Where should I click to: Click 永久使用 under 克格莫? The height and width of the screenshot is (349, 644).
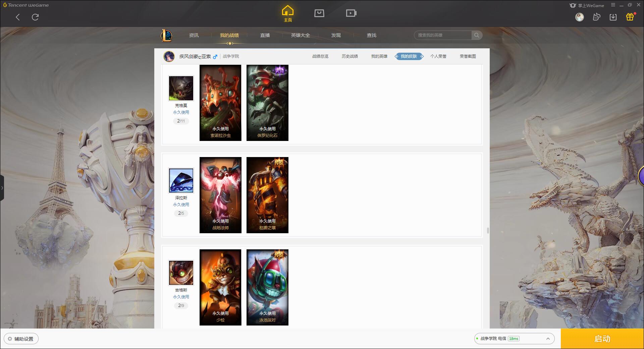[x=181, y=112]
